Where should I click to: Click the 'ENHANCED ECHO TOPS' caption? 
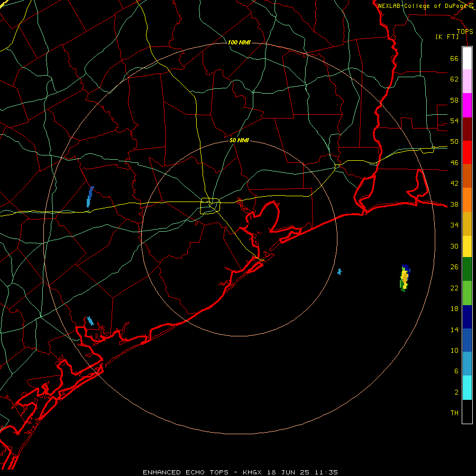[186, 472]
